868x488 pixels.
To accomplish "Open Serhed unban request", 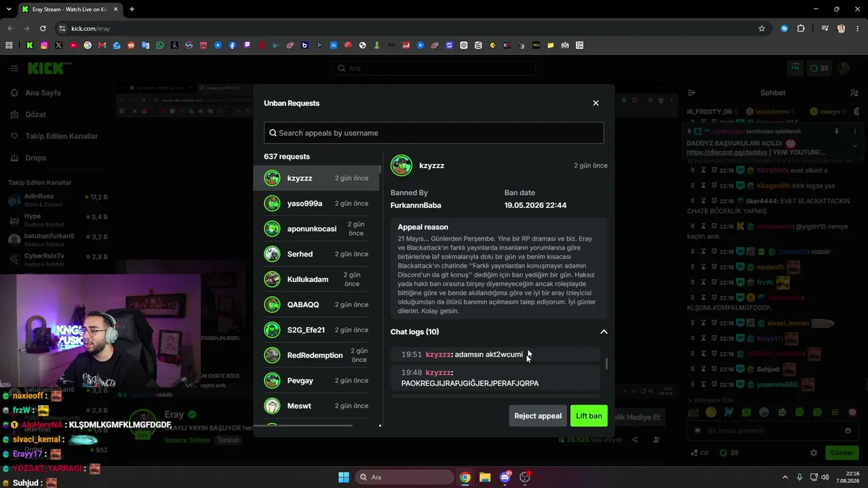I will coord(317,254).
